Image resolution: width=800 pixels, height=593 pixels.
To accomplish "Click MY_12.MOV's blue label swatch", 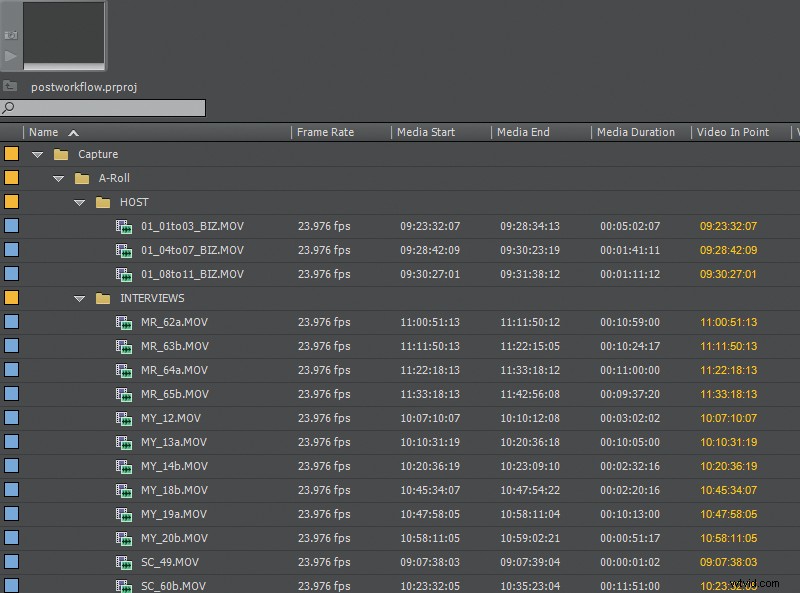I will tap(12, 418).
